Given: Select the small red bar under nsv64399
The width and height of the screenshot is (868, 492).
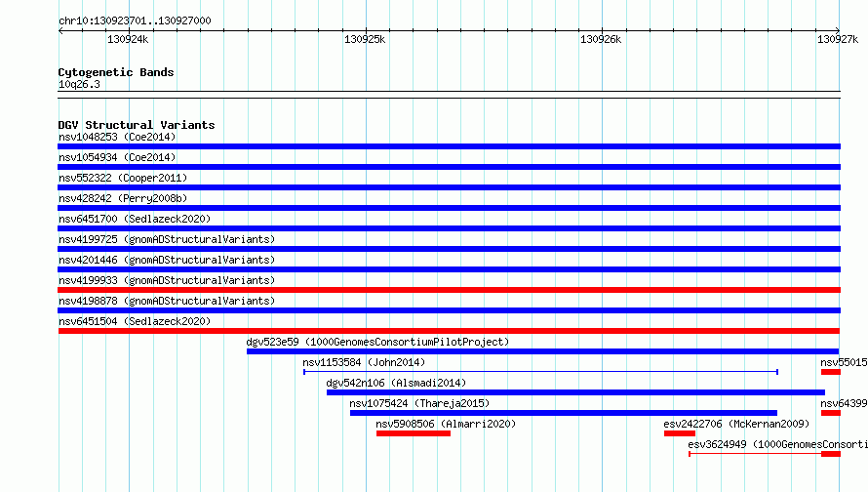Looking at the screenshot, I should [x=831, y=413].
